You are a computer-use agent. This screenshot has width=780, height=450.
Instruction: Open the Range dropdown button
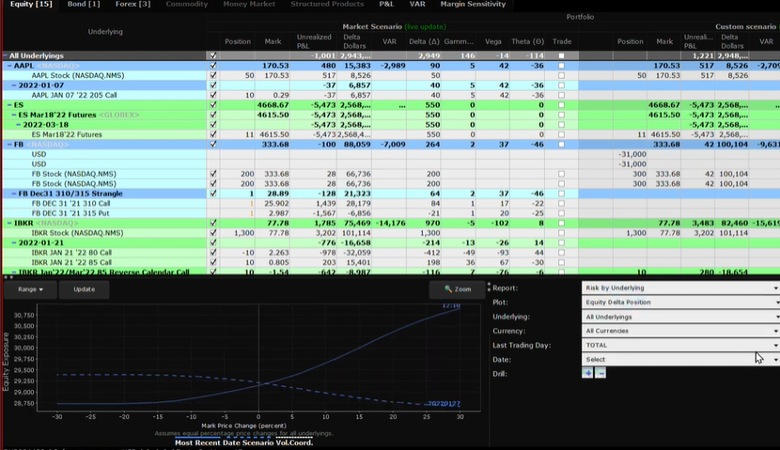[28, 289]
